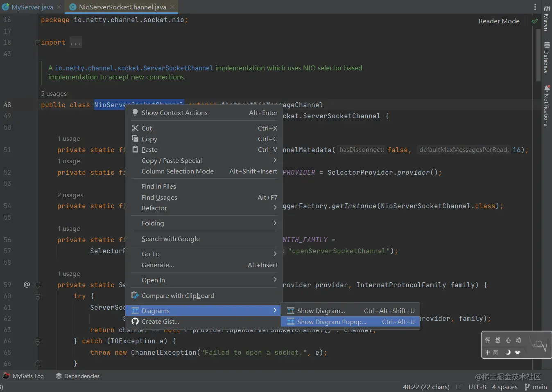Click the IME floating toolbar moon icon
Image resolution: width=552 pixels, height=392 pixels.
(x=508, y=352)
